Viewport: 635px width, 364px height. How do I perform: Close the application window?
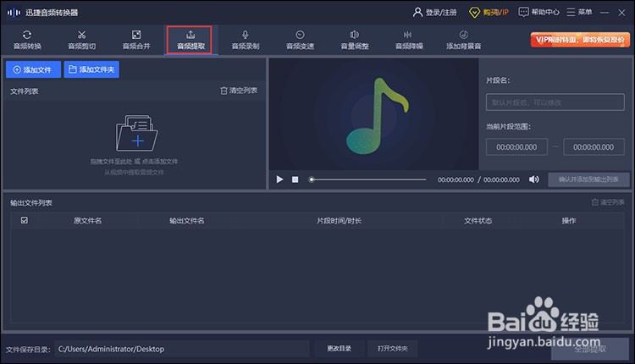(x=622, y=13)
